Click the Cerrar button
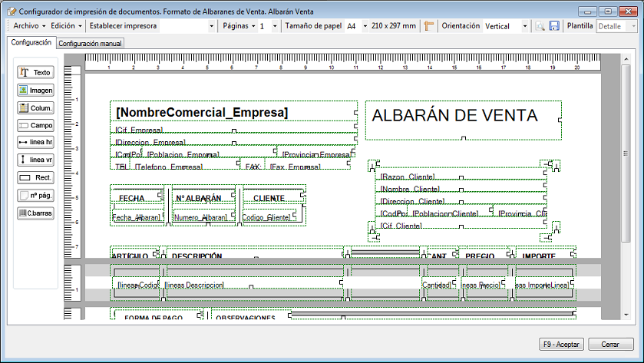The height and width of the screenshot is (363, 644). point(611,344)
